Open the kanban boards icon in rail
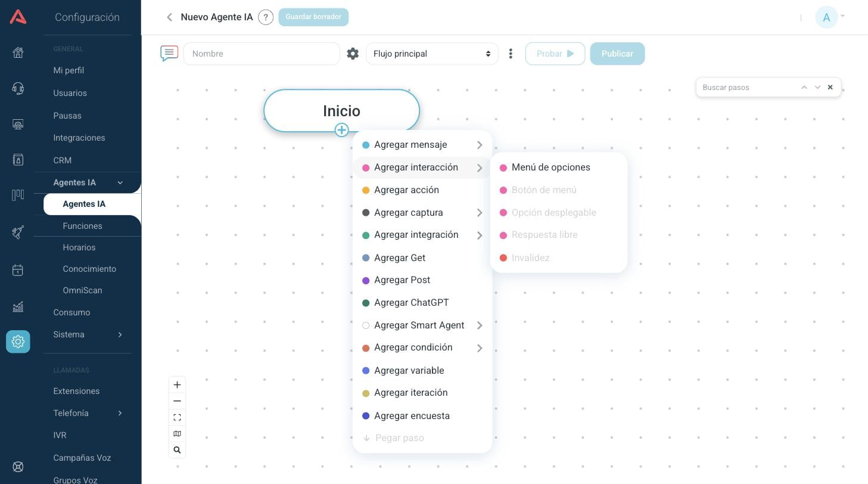Image resolution: width=868 pixels, height=484 pixels. (18, 195)
